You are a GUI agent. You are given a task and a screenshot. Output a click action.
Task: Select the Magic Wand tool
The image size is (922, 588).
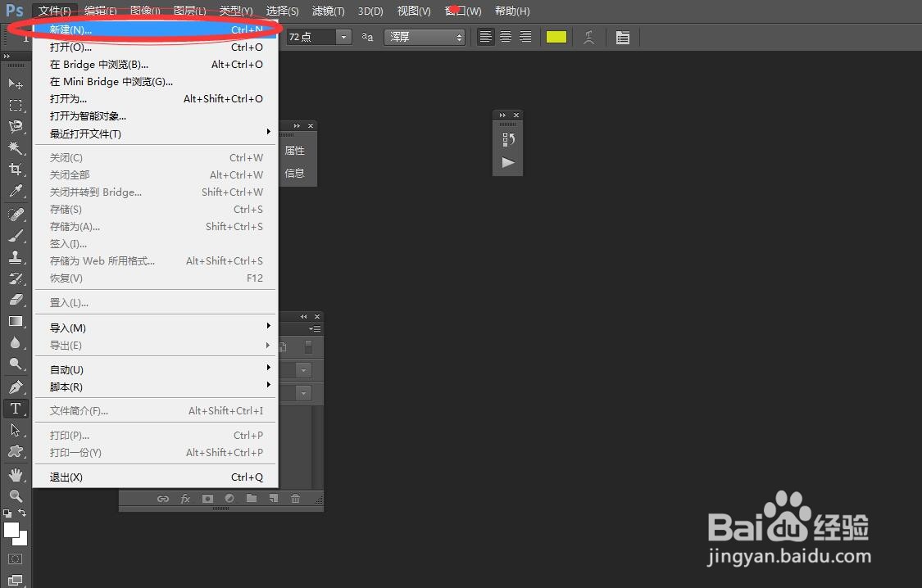point(16,147)
